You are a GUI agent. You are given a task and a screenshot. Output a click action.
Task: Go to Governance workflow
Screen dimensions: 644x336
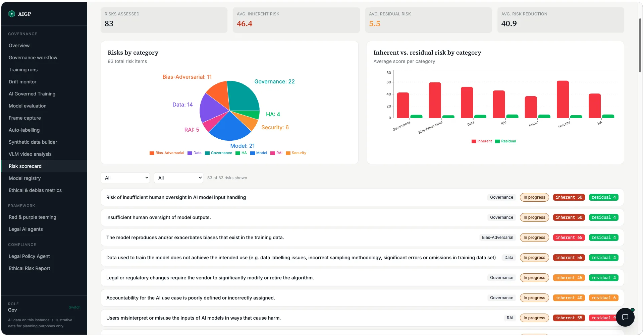pos(33,58)
